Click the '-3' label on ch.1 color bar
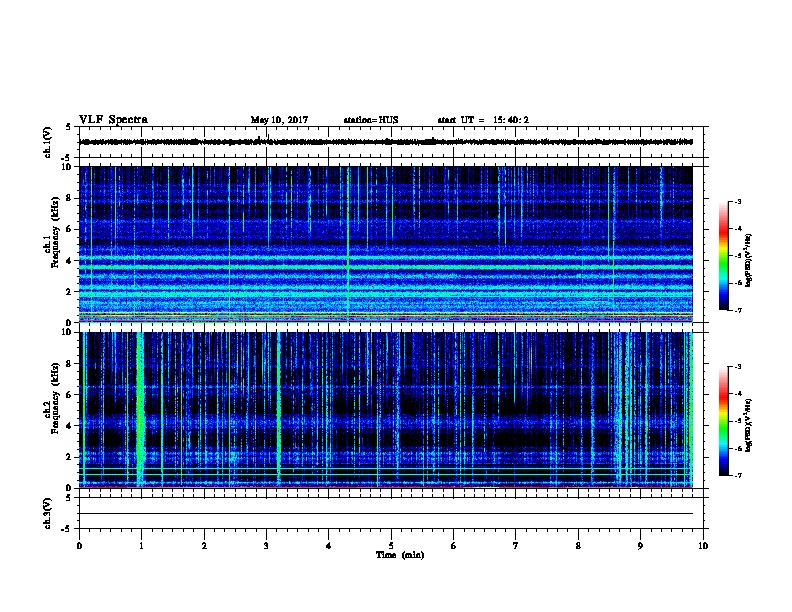 tap(737, 201)
